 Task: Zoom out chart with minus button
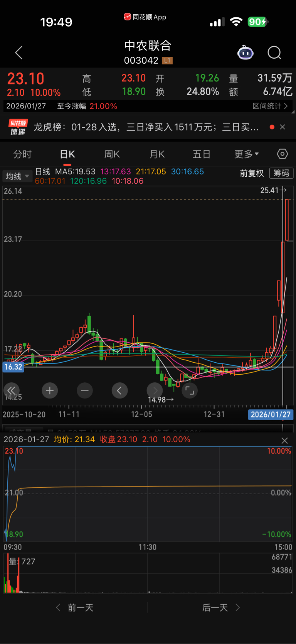pyautogui.click(x=85, y=390)
